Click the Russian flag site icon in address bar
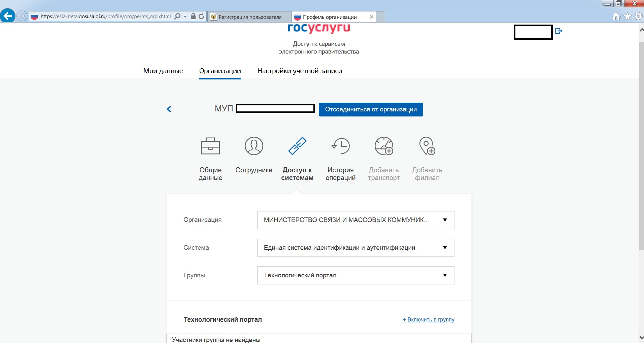The width and height of the screenshot is (644, 343). 34,16
